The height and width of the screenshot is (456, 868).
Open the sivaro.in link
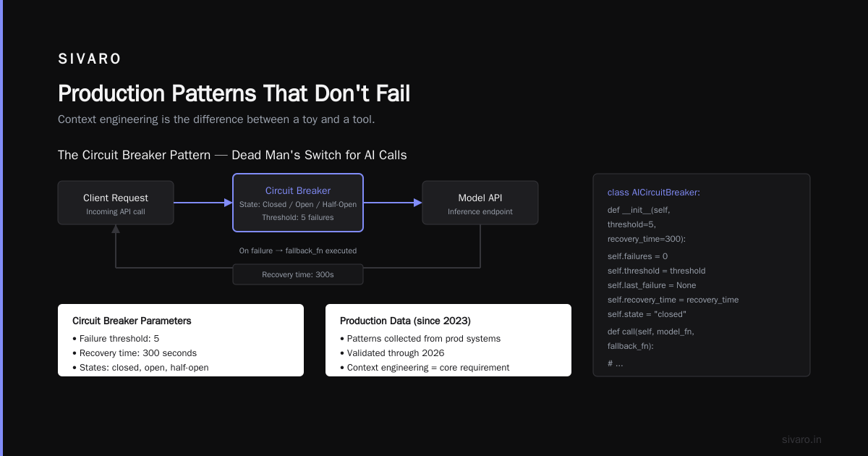(801, 439)
